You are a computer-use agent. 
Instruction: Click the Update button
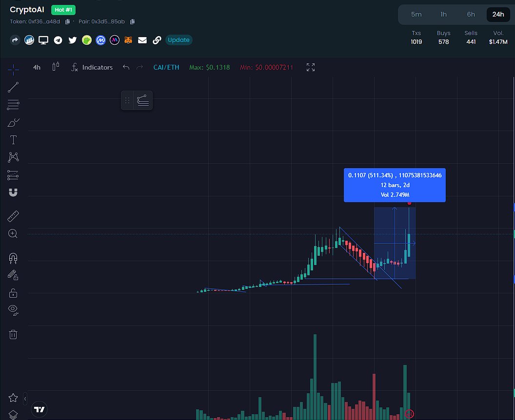(x=178, y=40)
